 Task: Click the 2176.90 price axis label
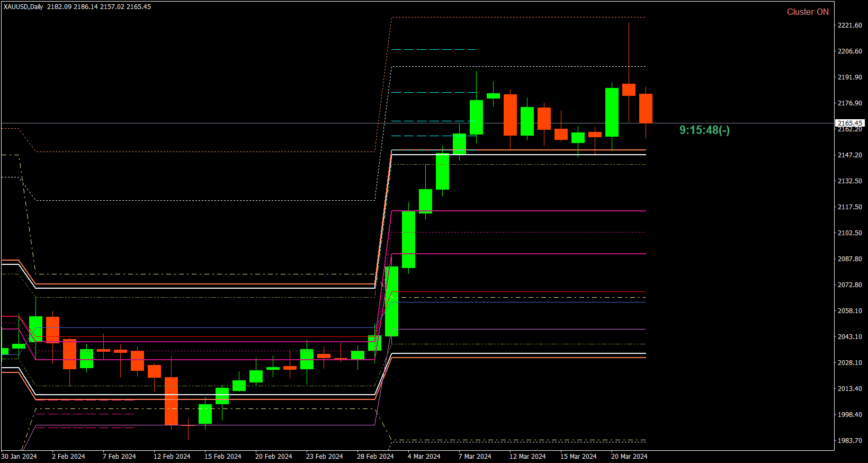click(x=849, y=103)
